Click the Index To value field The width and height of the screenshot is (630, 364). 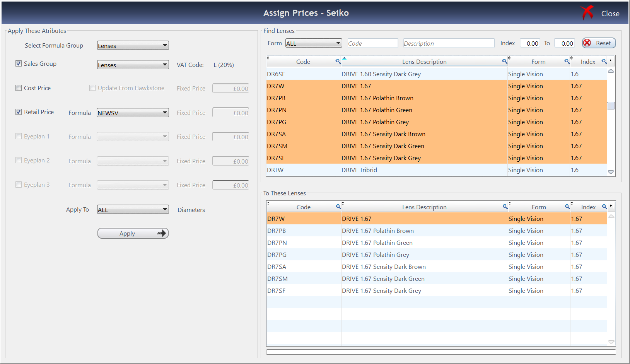[x=565, y=43]
